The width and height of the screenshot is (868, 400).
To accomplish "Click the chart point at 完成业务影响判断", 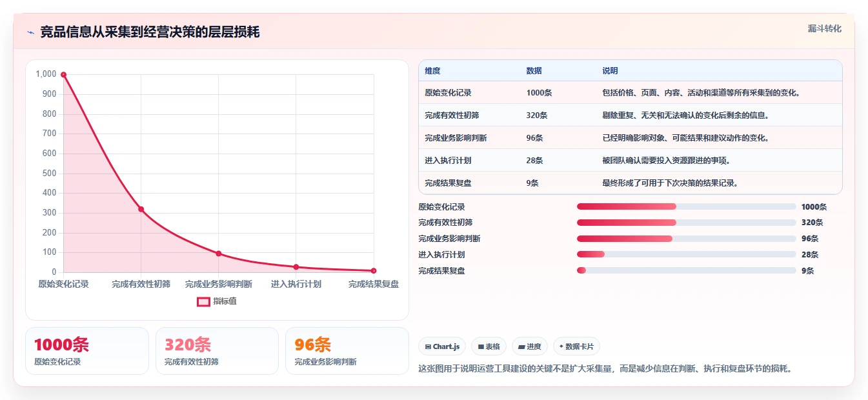I will (x=218, y=254).
